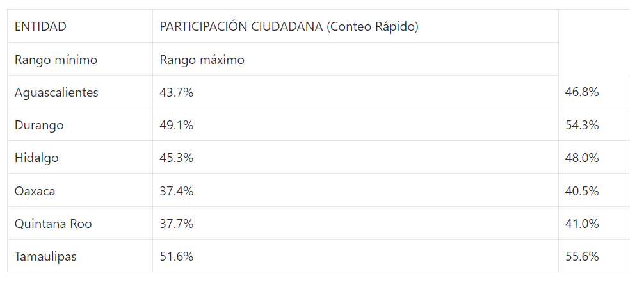644x287 pixels.
Task: Select the 51.6% Tamaulipas value
Action: pyautogui.click(x=177, y=257)
